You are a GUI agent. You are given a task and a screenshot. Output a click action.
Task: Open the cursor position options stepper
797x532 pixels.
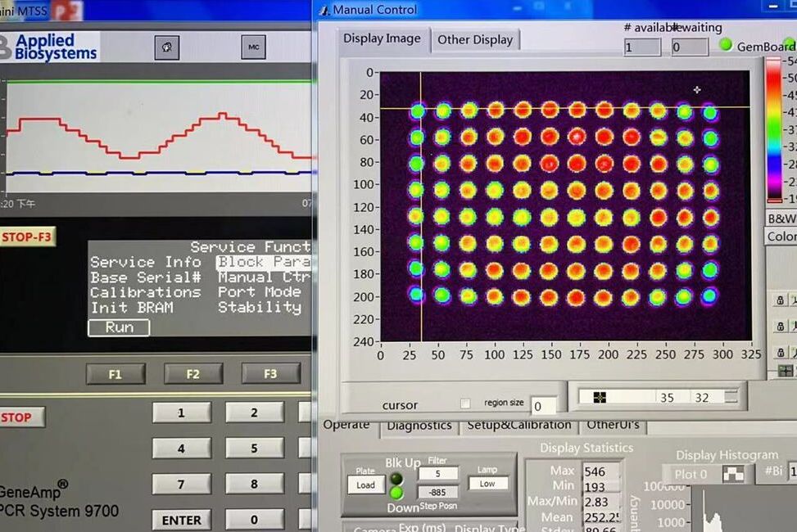point(731,397)
